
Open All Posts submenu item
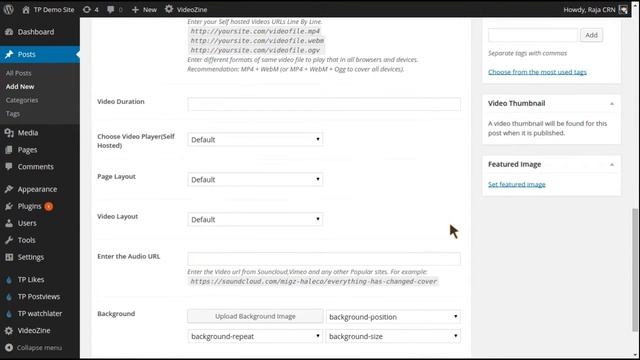(x=18, y=73)
